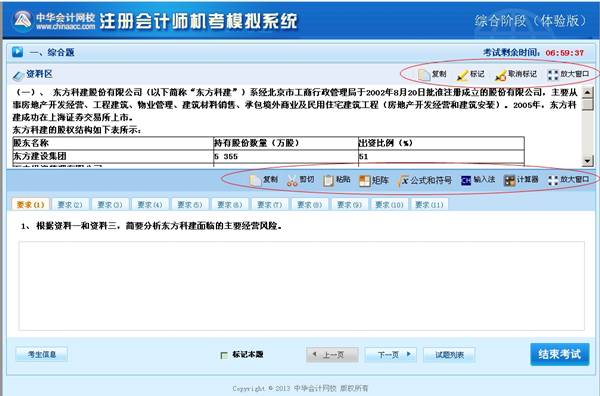Switch to the 要求(5) tab
Screen dimensions: 600x396
point(189,204)
